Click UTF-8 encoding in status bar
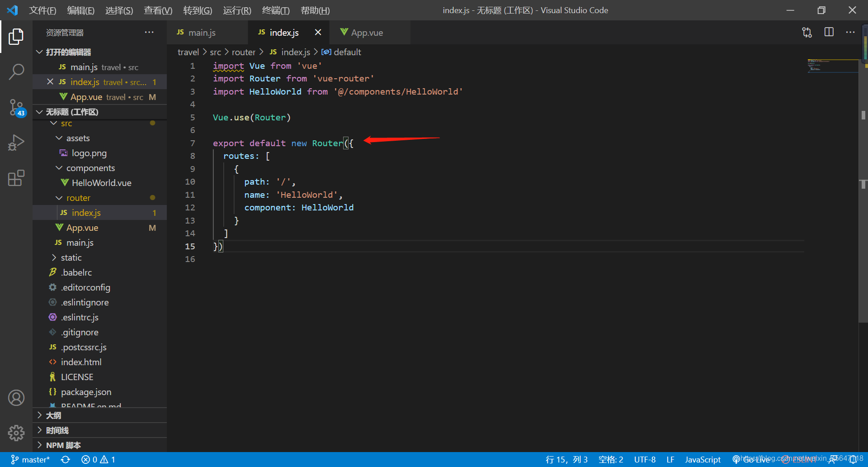The image size is (868, 467). (x=645, y=459)
